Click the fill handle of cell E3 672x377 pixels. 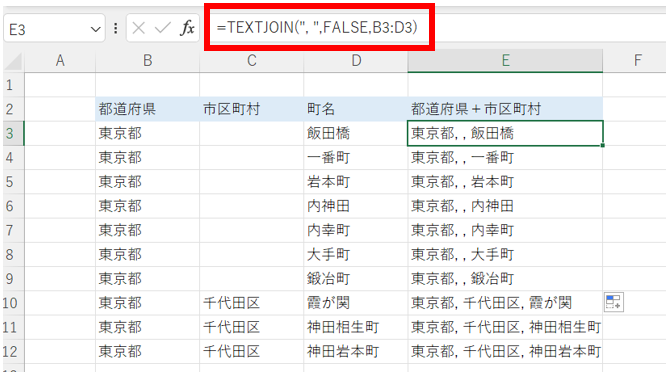603,146
